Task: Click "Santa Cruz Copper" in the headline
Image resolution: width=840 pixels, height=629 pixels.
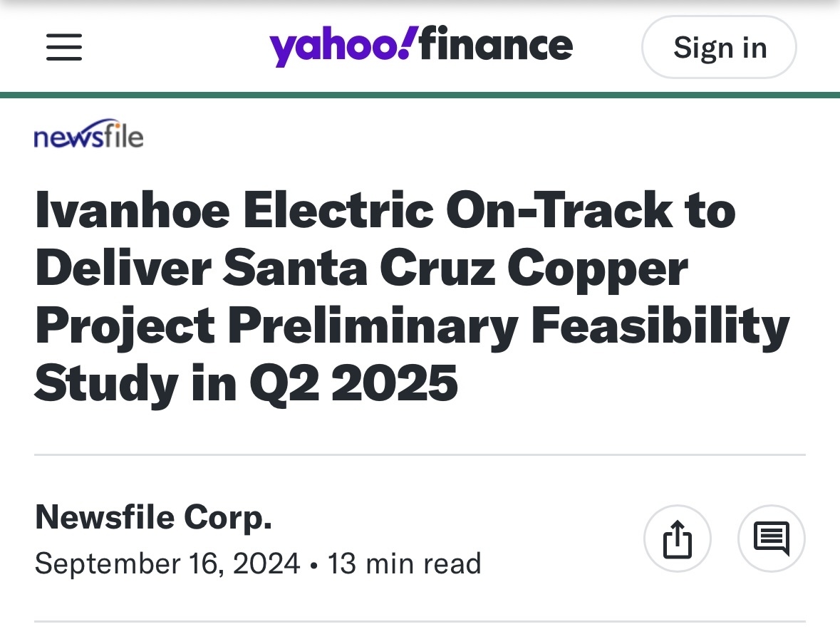Action: click(456, 269)
